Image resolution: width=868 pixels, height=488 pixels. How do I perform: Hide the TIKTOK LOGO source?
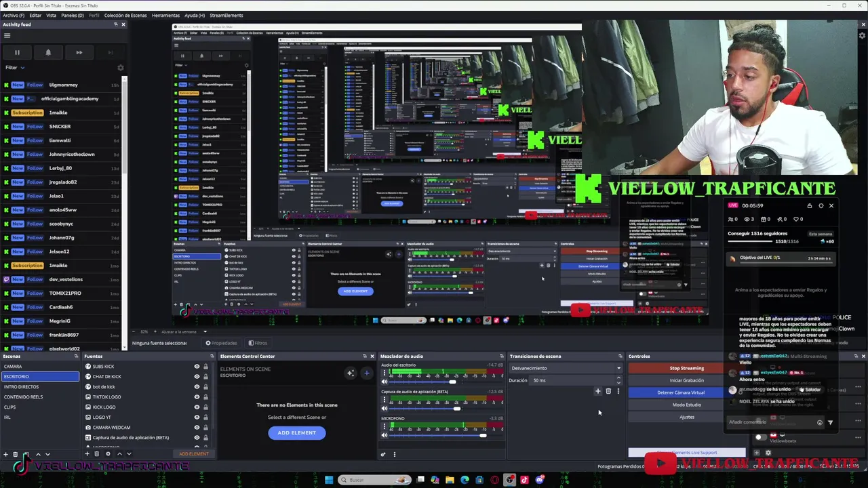(197, 397)
